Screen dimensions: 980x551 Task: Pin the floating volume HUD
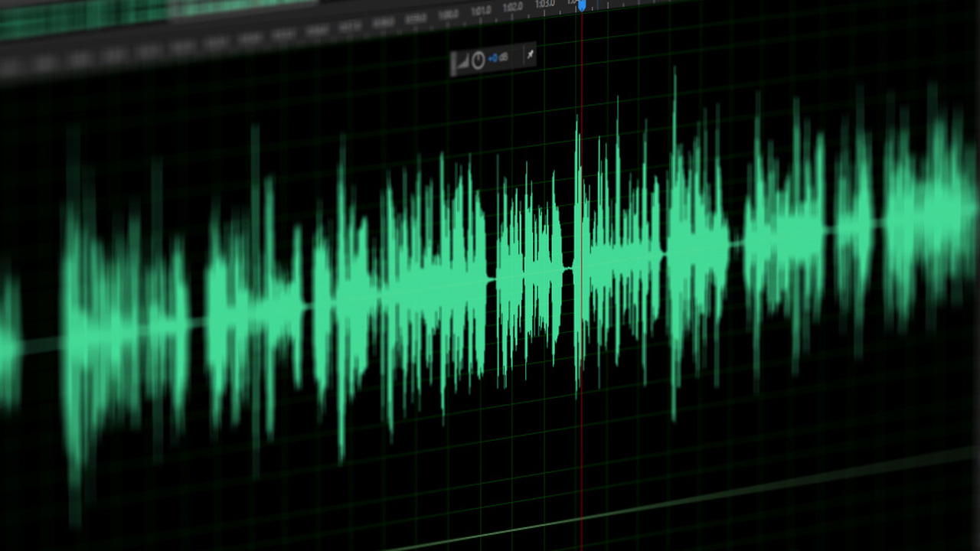pos(529,54)
